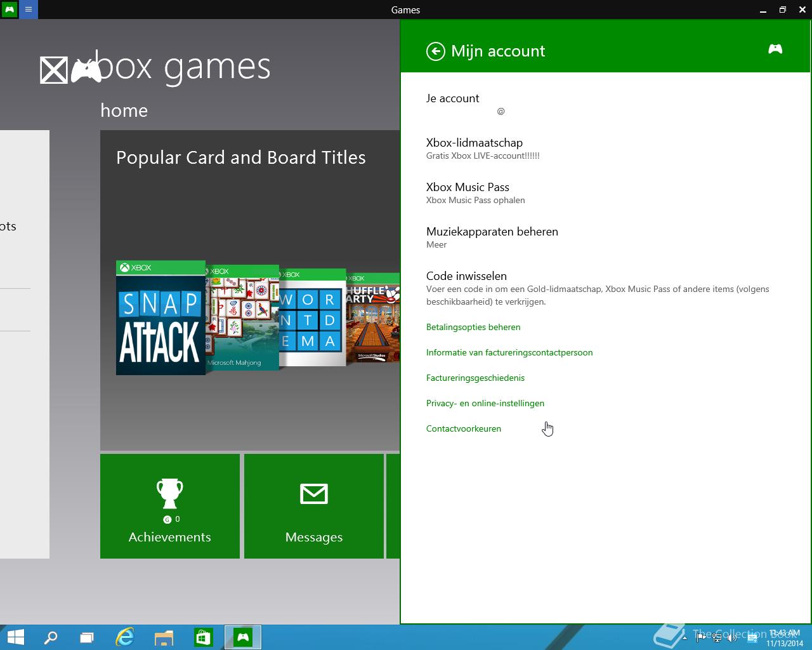Open Xbox Music Pass option
This screenshot has height=650, width=812.
(x=468, y=187)
